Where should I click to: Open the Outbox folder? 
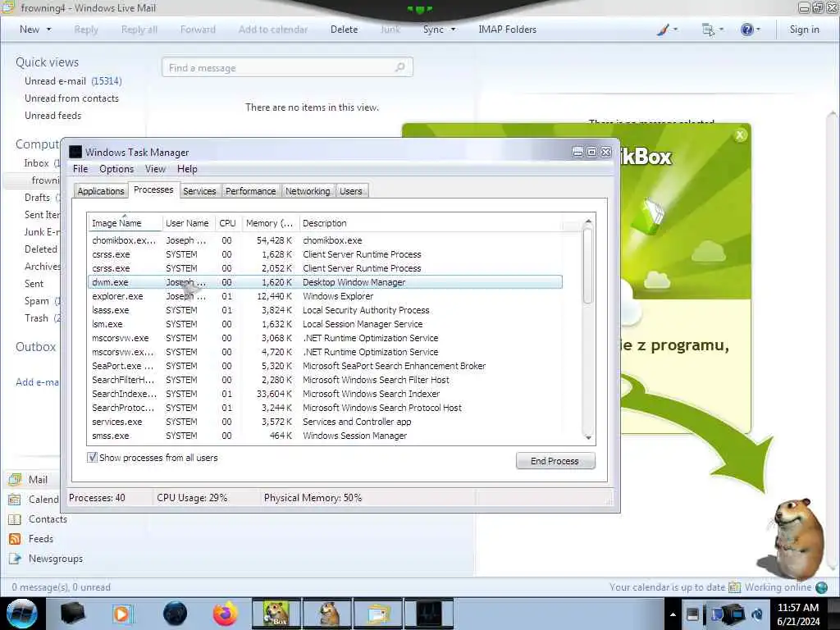pos(35,347)
